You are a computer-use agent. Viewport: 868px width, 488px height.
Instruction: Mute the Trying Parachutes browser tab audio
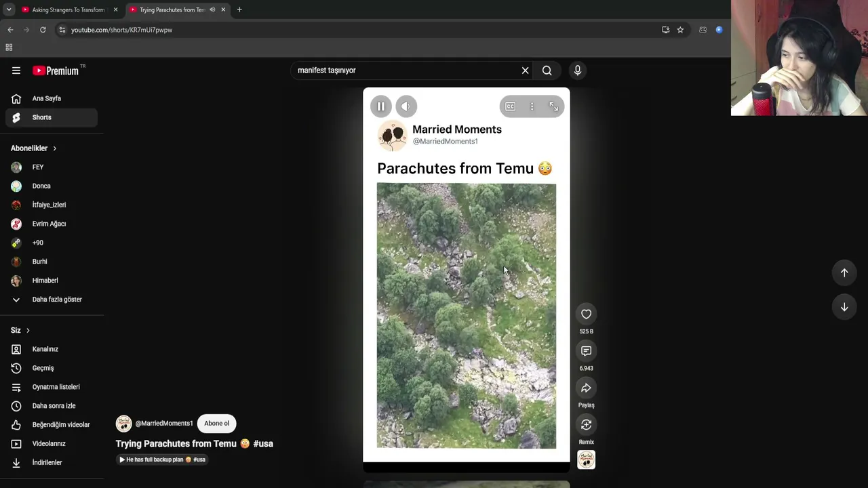(x=212, y=9)
